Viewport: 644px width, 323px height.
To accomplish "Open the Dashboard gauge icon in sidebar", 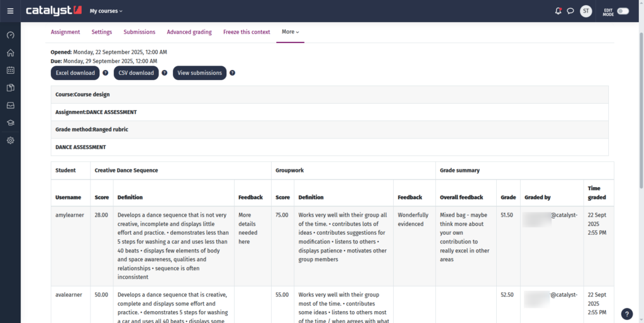I will (x=11, y=35).
